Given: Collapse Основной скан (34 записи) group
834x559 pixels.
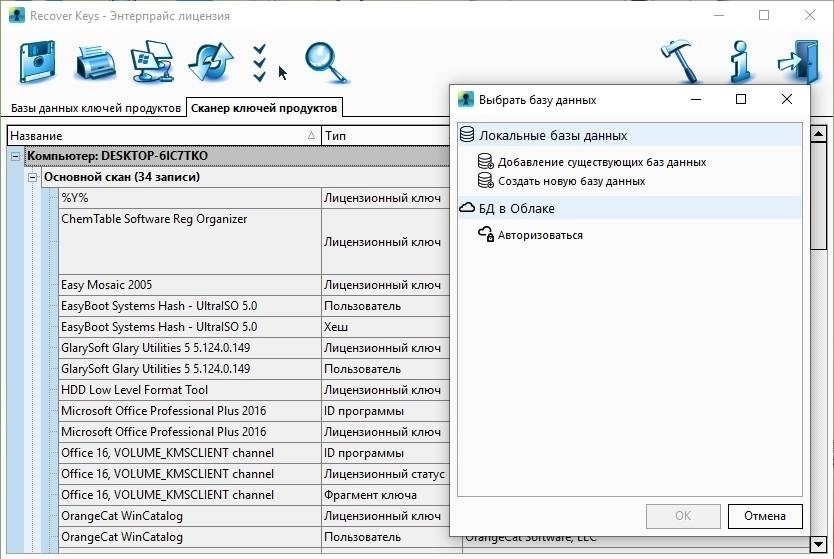Looking at the screenshot, I should pos(32,177).
